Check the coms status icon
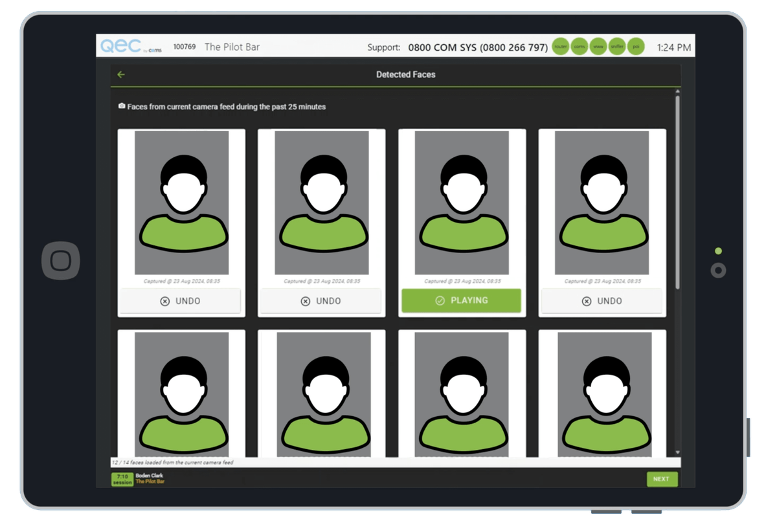 click(578, 47)
